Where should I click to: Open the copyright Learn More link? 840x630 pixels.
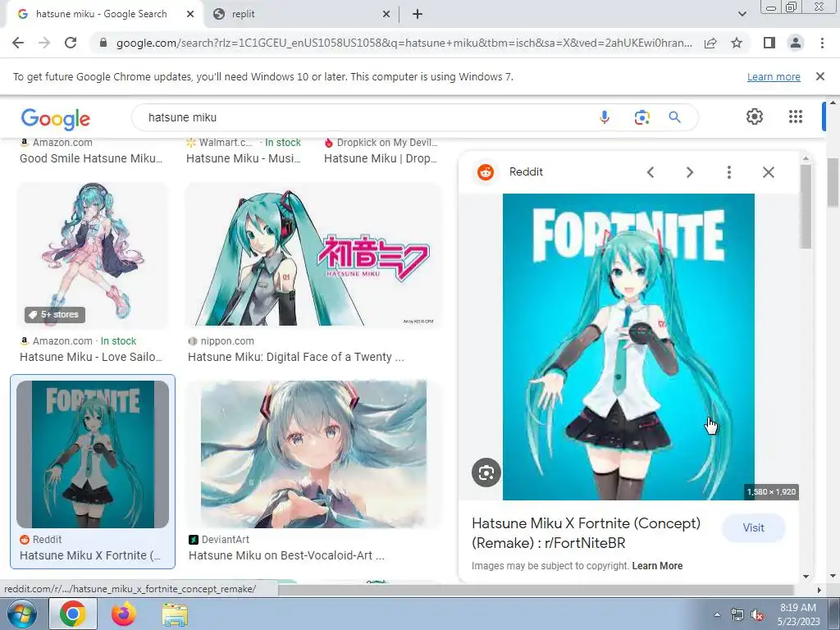point(657,566)
